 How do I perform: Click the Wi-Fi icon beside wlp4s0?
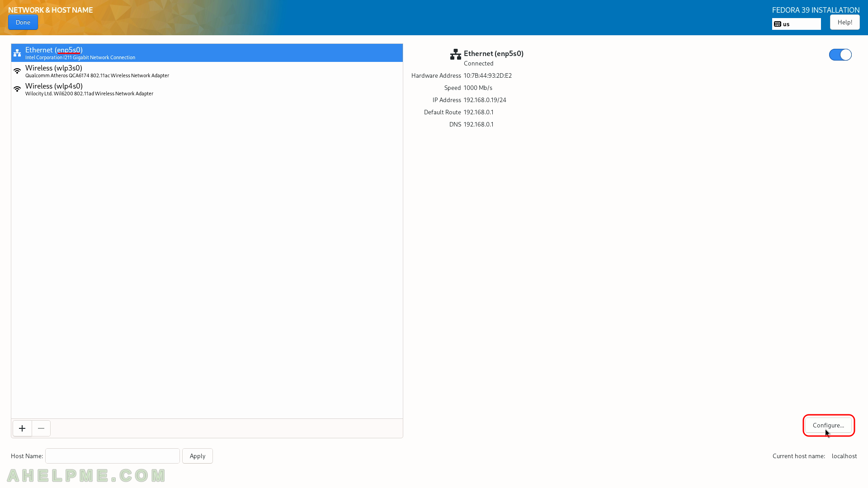[x=17, y=89]
